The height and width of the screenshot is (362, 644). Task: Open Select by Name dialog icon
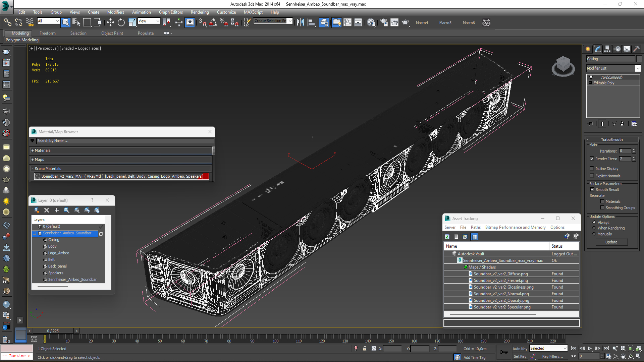pos(76,22)
